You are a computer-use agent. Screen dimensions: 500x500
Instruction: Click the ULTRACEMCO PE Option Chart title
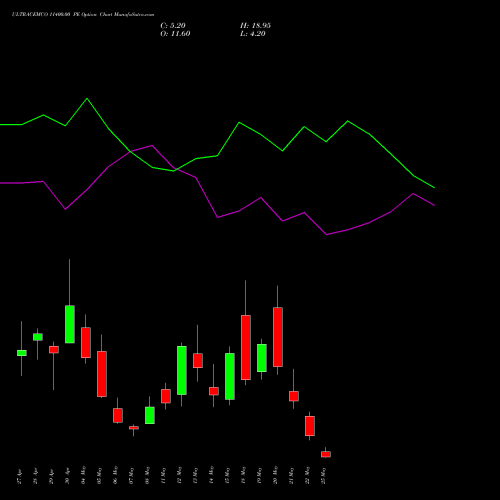[83, 14]
